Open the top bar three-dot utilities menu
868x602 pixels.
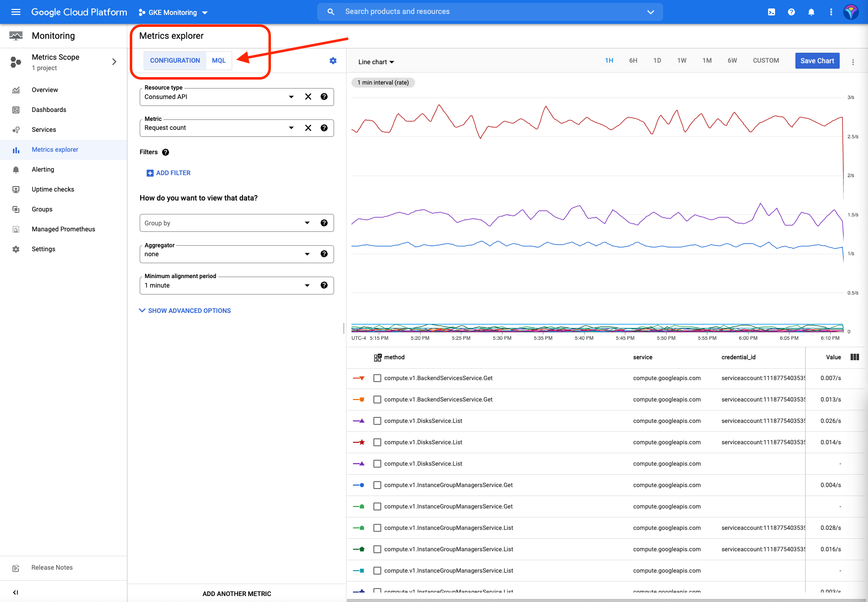click(831, 12)
